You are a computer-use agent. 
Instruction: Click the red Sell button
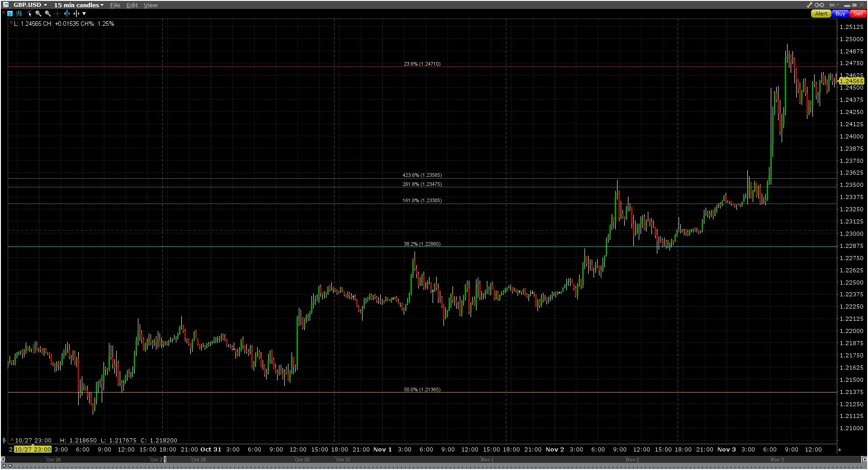coord(858,14)
